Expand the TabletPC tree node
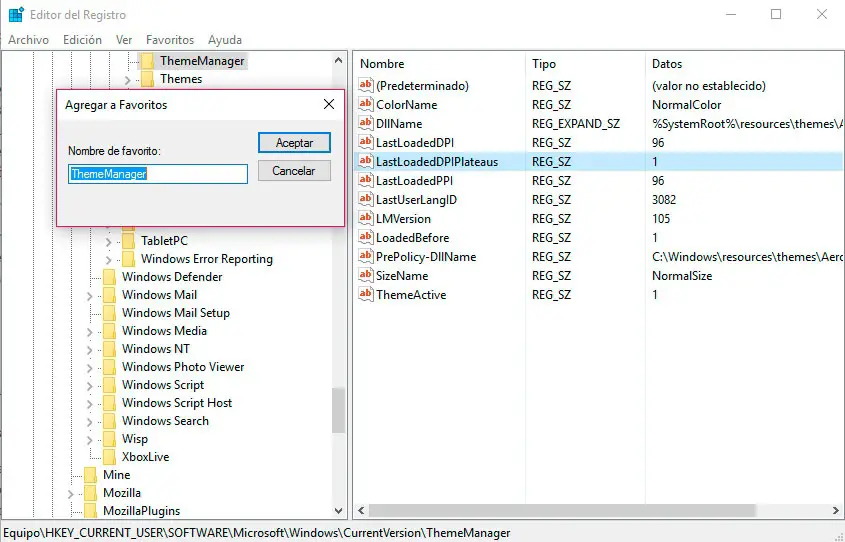Image resolution: width=845 pixels, height=542 pixels. coord(108,242)
